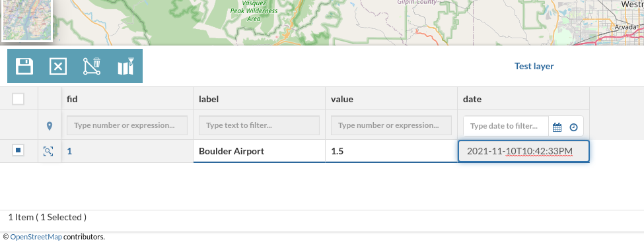644x248 pixels.
Task: Save changes with the floppy disk icon
Action: pyautogui.click(x=24, y=66)
